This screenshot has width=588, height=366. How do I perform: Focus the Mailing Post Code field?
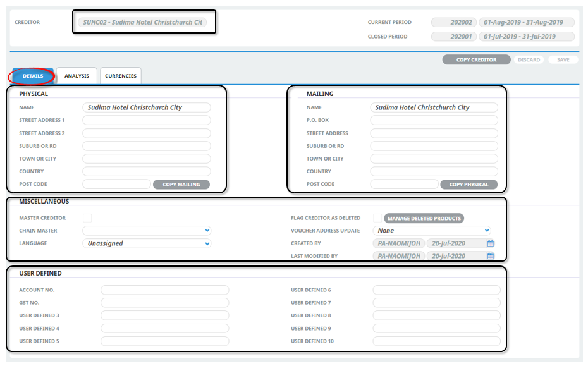(404, 184)
